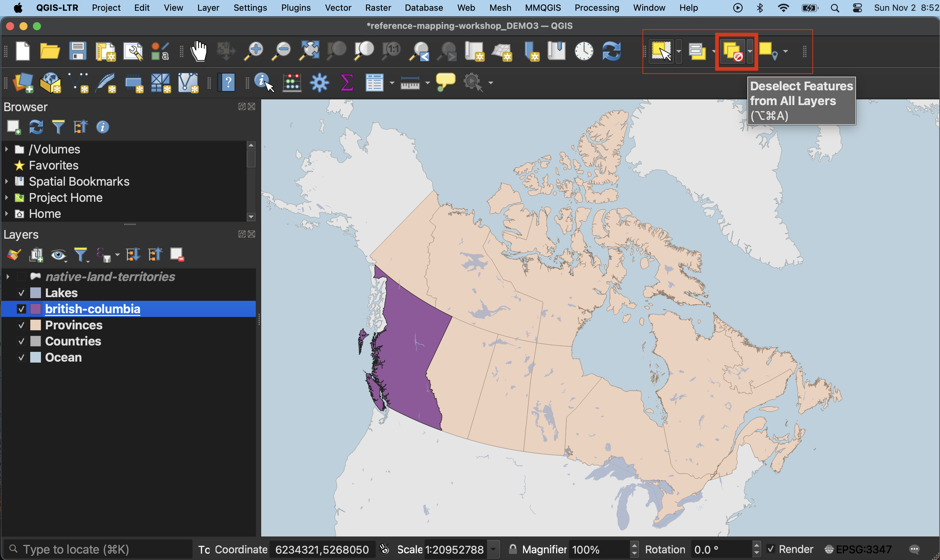This screenshot has height=560, width=940.
Task: Expand Spatial Bookmarks in Browser
Action: [x=6, y=182]
